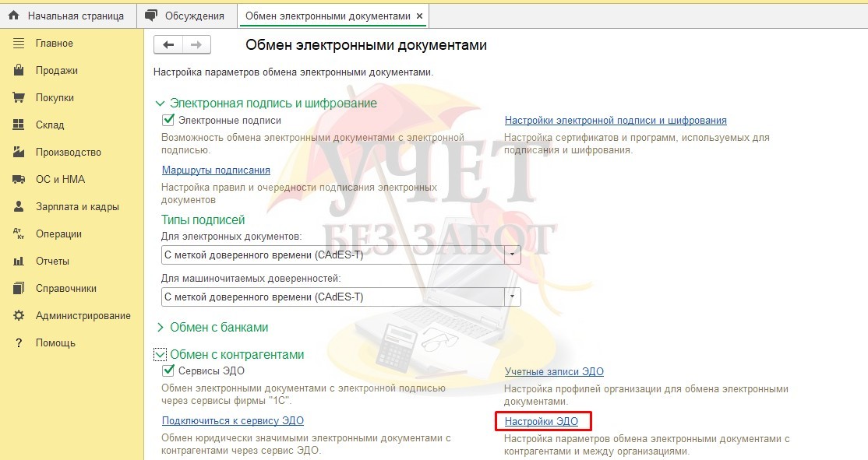Screen dimensions: 868x460
Task: Open the Главное menu item
Action: point(55,43)
